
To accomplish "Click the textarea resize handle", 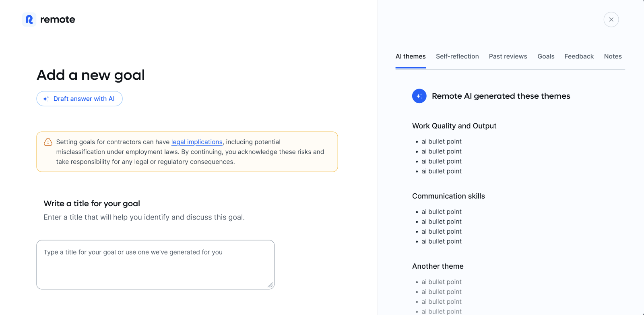I will coord(270,285).
